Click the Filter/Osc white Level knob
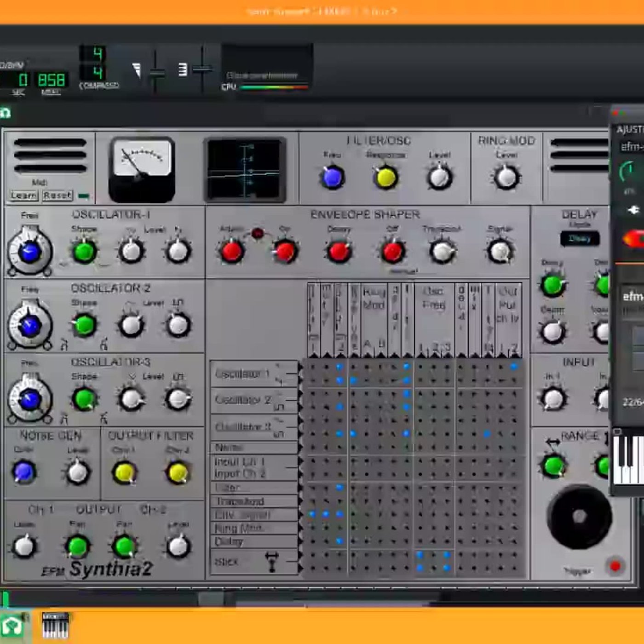644x644 pixels. (440, 178)
